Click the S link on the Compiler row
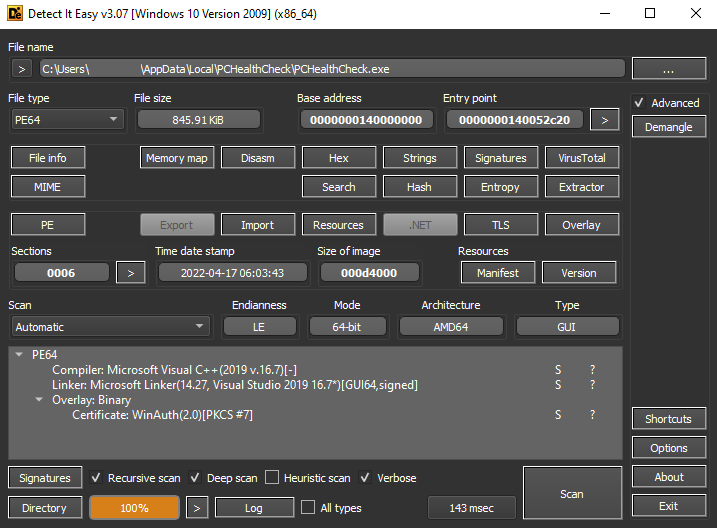 [x=558, y=369]
